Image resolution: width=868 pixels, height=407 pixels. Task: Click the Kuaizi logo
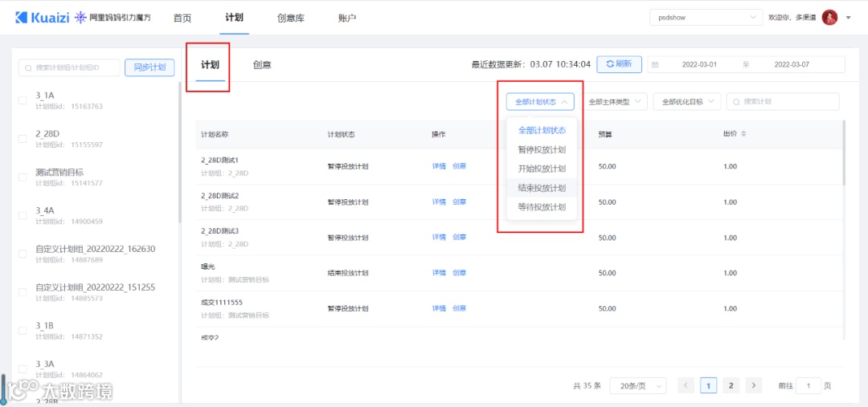[43, 17]
